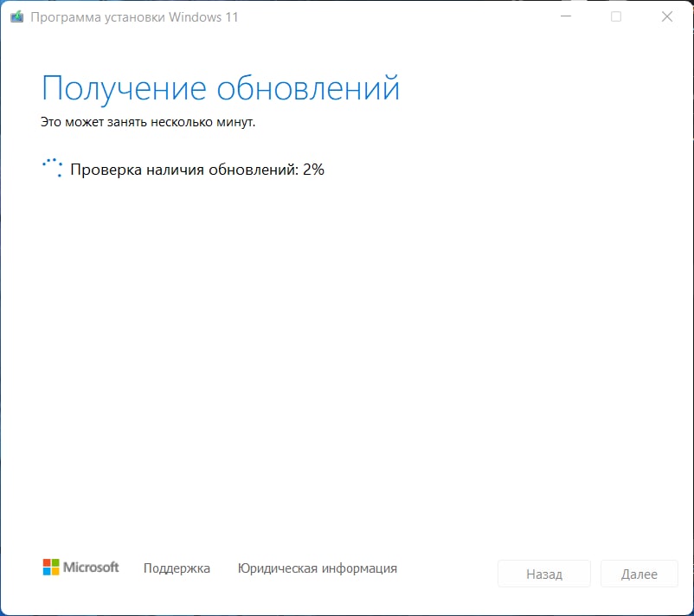
Task: Click window title Программа установки Windows 11
Action: (134, 17)
